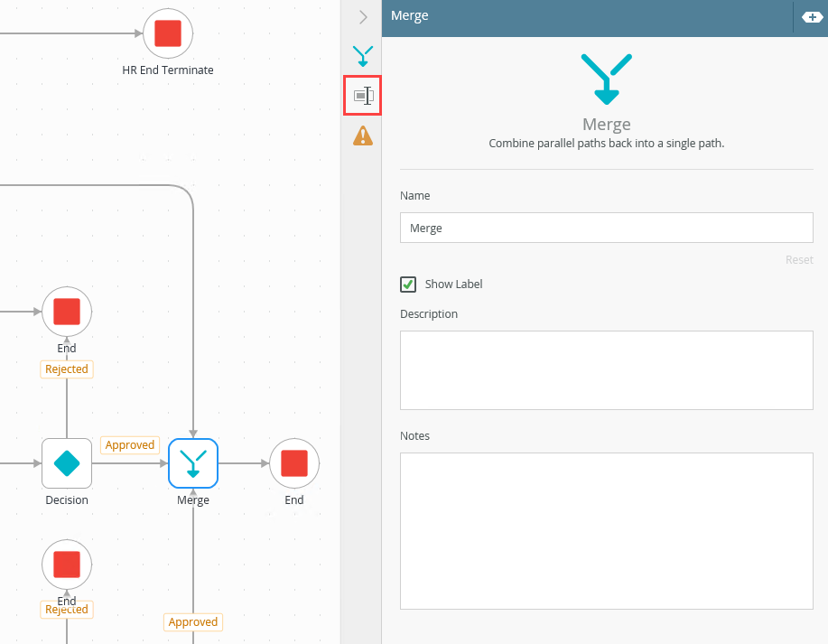828x644 pixels.
Task: Open the Errors warning triangle tab
Action: 363,136
